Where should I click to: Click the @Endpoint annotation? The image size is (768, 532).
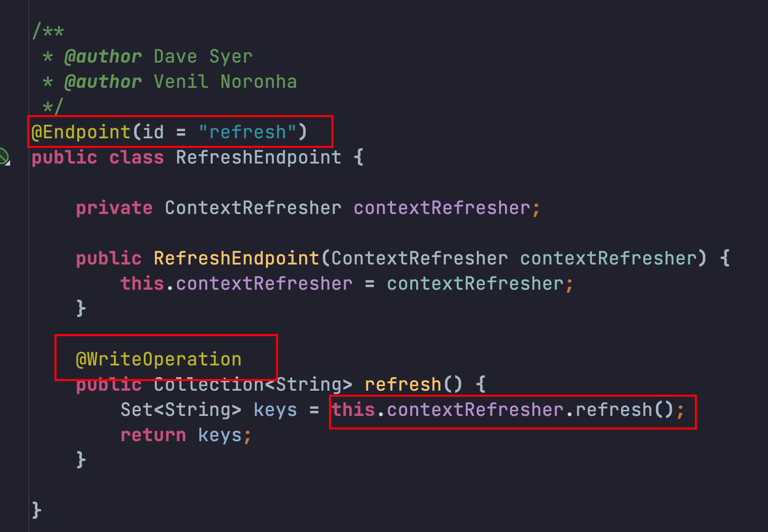[x=81, y=132]
